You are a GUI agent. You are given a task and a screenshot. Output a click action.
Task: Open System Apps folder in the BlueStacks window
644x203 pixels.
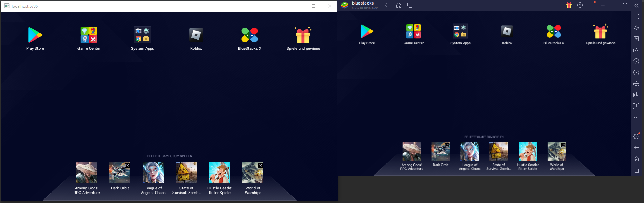[x=460, y=31]
